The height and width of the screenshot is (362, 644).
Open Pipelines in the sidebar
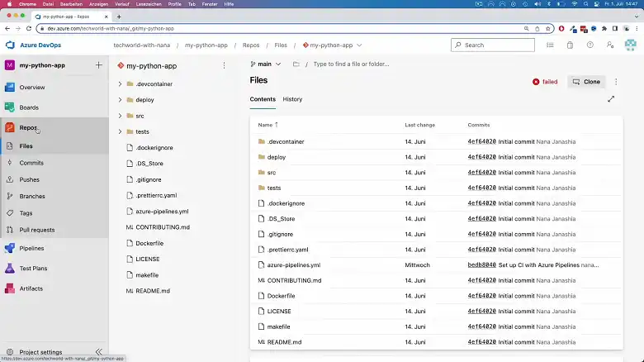coord(31,248)
